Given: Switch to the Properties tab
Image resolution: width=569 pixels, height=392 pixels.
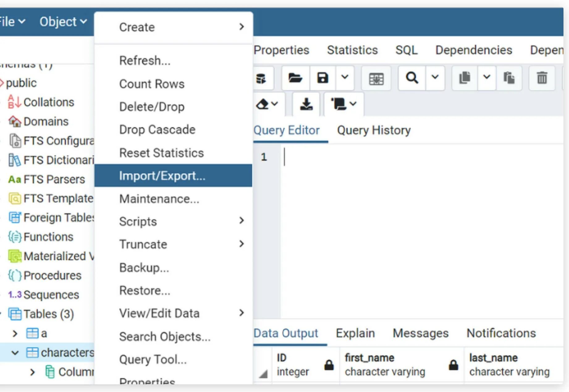Looking at the screenshot, I should coord(281,50).
